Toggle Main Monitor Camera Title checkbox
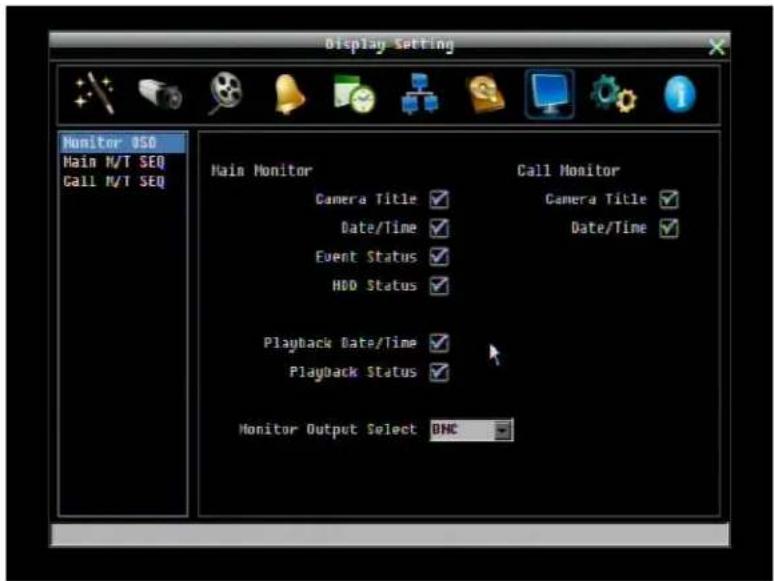The image size is (774, 581). 439,199
